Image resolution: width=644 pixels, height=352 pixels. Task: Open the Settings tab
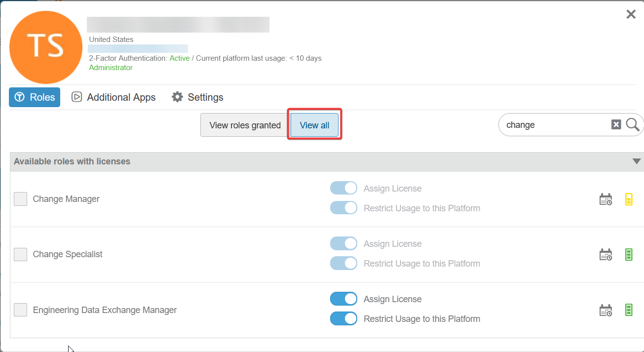click(197, 97)
